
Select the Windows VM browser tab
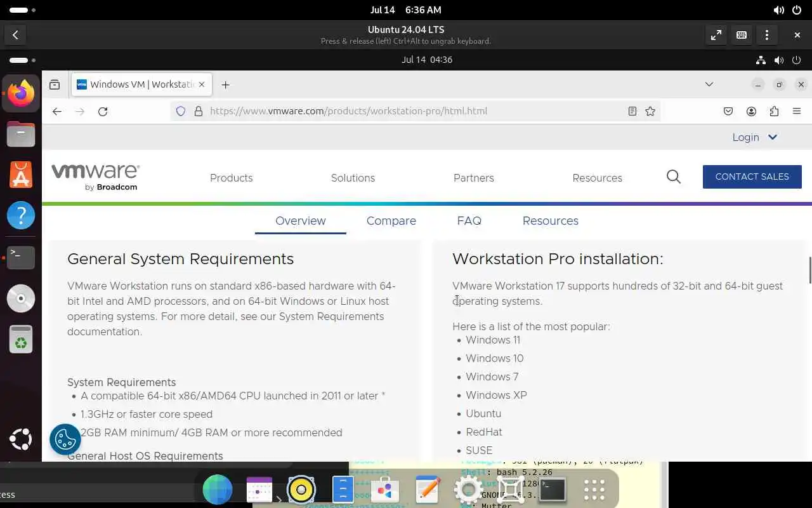pyautogui.click(x=141, y=84)
